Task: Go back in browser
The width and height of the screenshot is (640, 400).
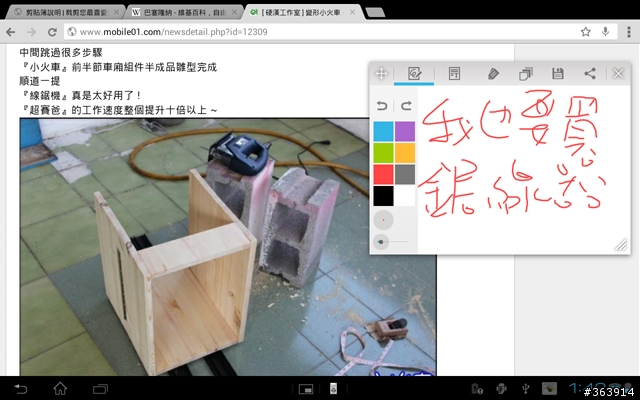Action: (11, 32)
